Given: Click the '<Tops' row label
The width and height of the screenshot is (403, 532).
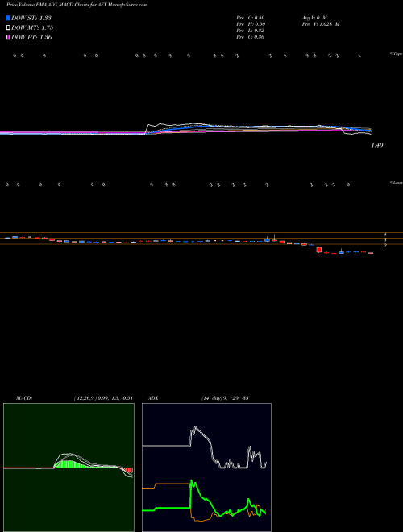Looking at the screenshot, I should [397, 54].
